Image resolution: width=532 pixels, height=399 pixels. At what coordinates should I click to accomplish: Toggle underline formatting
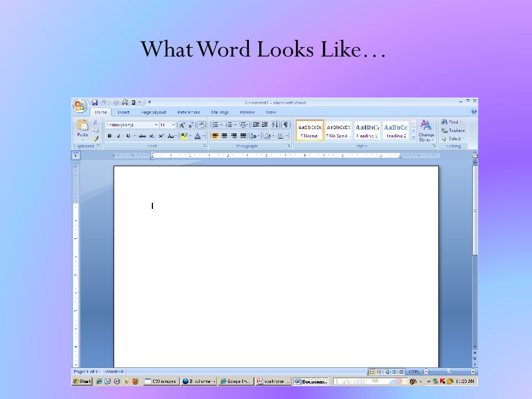128,135
